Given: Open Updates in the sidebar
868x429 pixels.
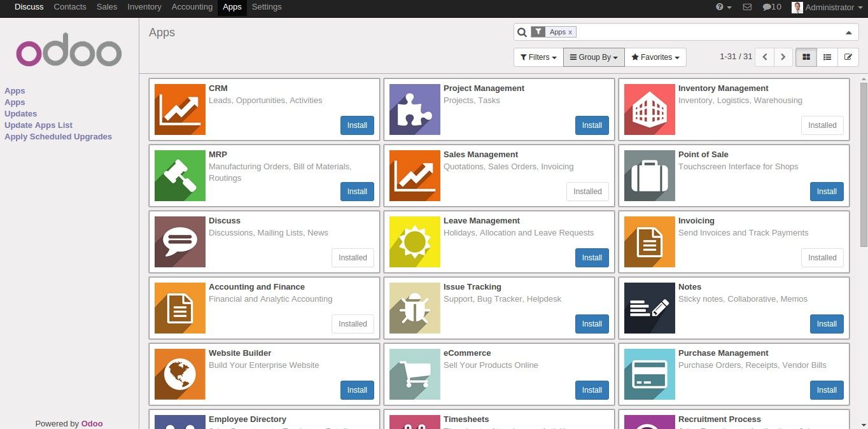Looking at the screenshot, I should point(21,114).
